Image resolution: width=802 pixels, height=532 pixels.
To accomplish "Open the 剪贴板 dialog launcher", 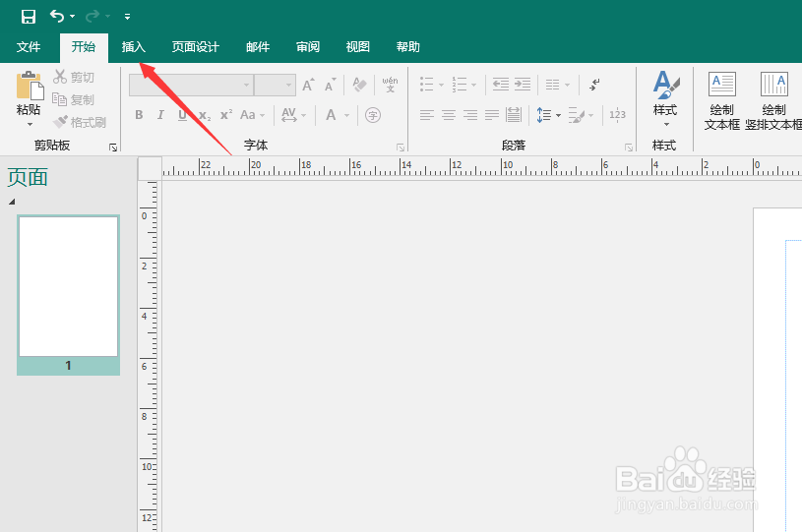I will coord(113,148).
